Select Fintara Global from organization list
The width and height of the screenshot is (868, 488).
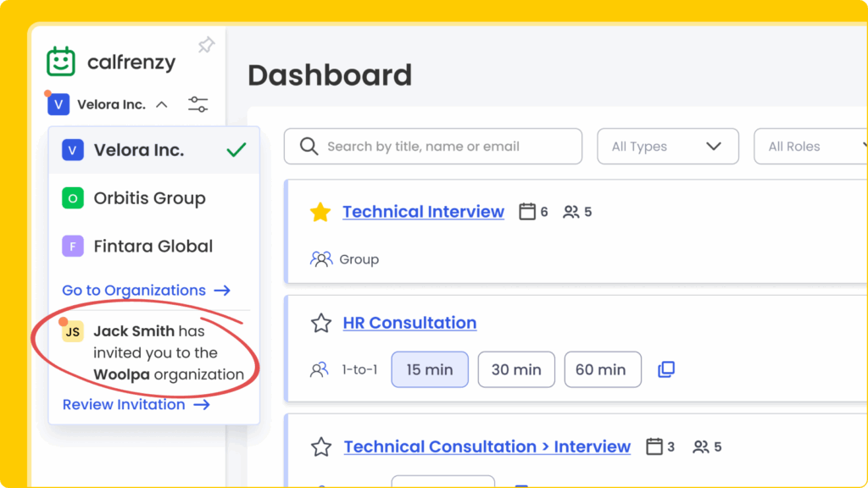(x=153, y=247)
